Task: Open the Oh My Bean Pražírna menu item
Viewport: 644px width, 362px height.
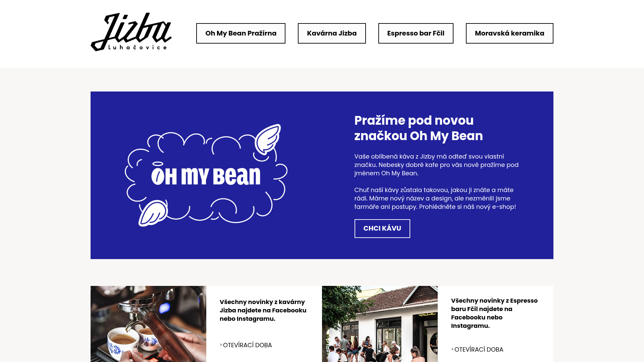Action: [241, 33]
